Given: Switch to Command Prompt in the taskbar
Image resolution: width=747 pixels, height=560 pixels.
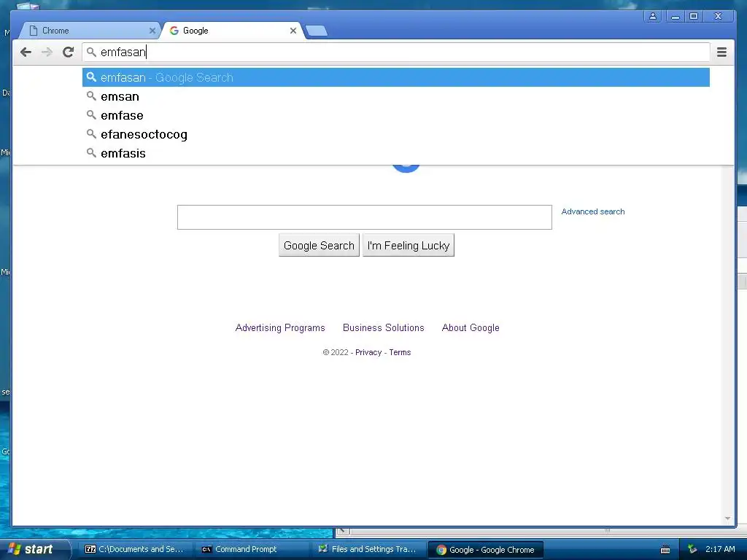Looking at the screenshot, I should point(252,549).
